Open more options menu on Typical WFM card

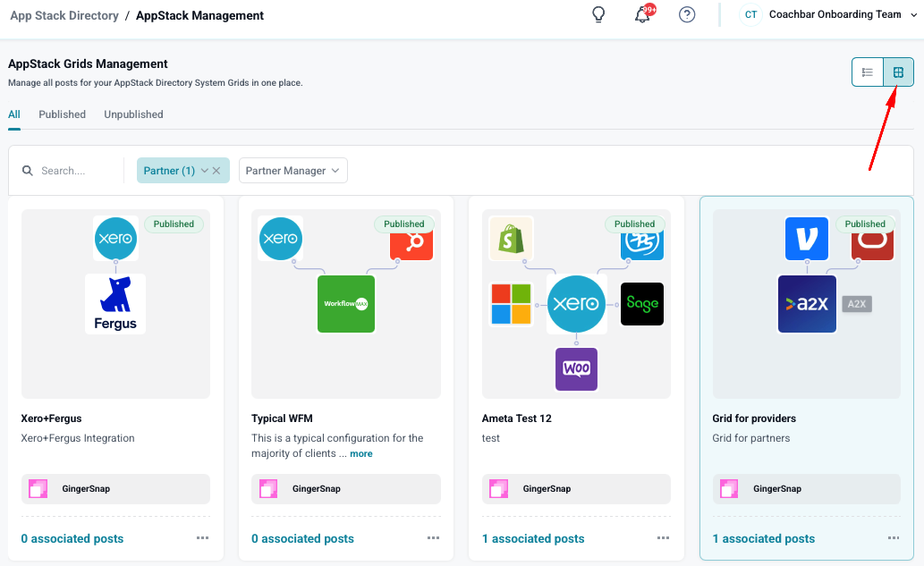click(433, 537)
